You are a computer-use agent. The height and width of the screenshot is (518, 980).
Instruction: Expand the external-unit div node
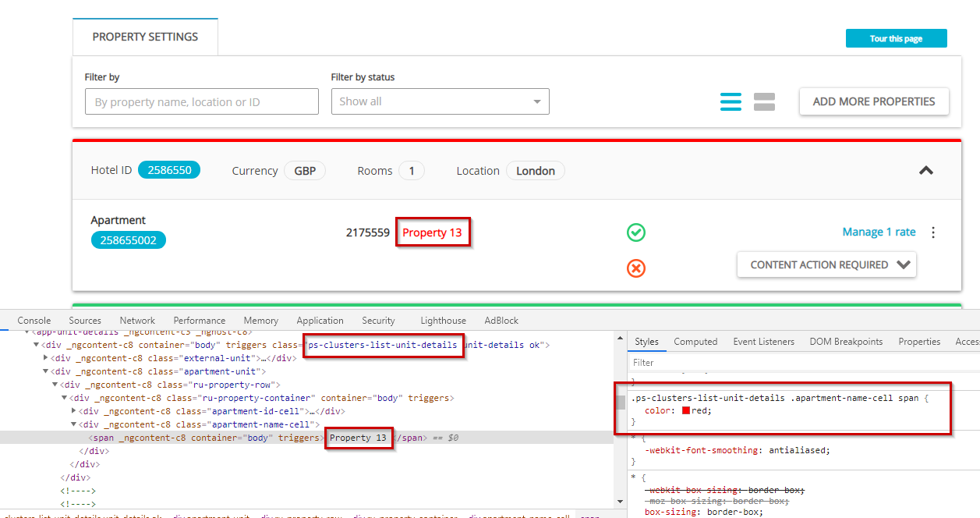tap(46, 358)
